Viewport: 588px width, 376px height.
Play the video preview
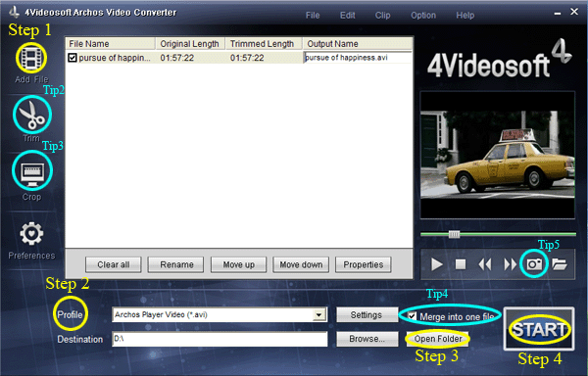point(436,264)
